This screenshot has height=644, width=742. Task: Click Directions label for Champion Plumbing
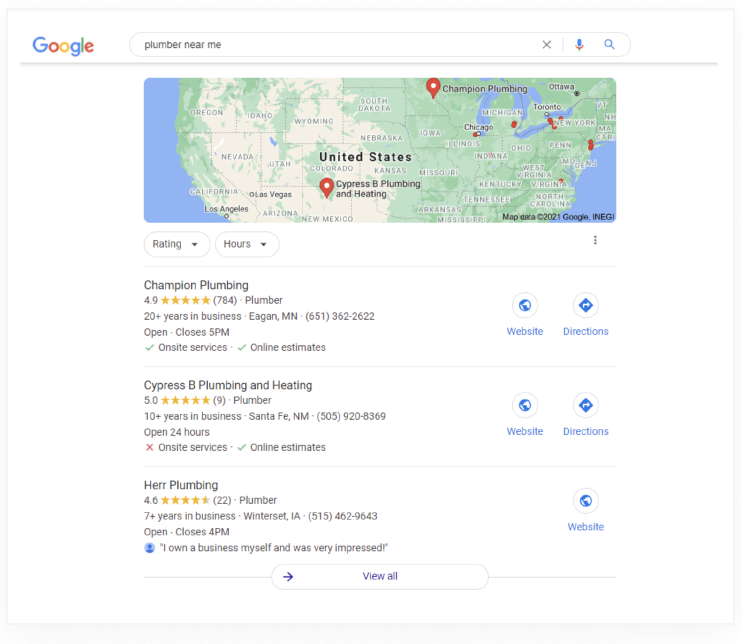[x=585, y=331]
